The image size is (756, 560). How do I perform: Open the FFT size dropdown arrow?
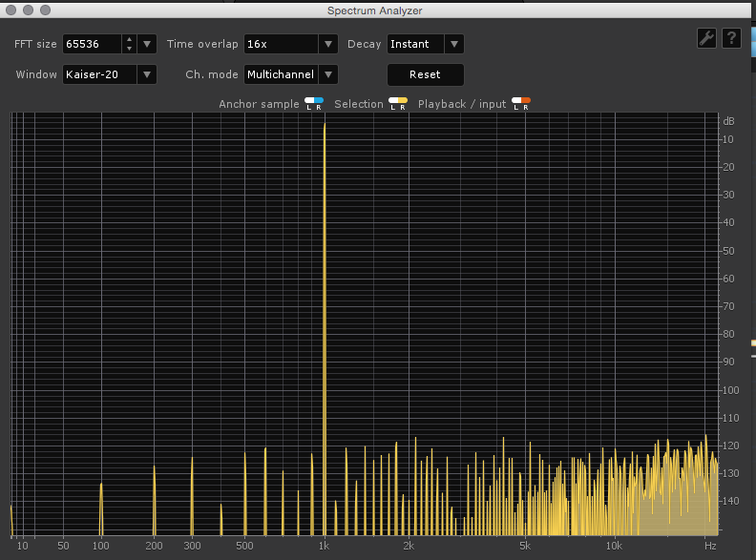(x=147, y=44)
